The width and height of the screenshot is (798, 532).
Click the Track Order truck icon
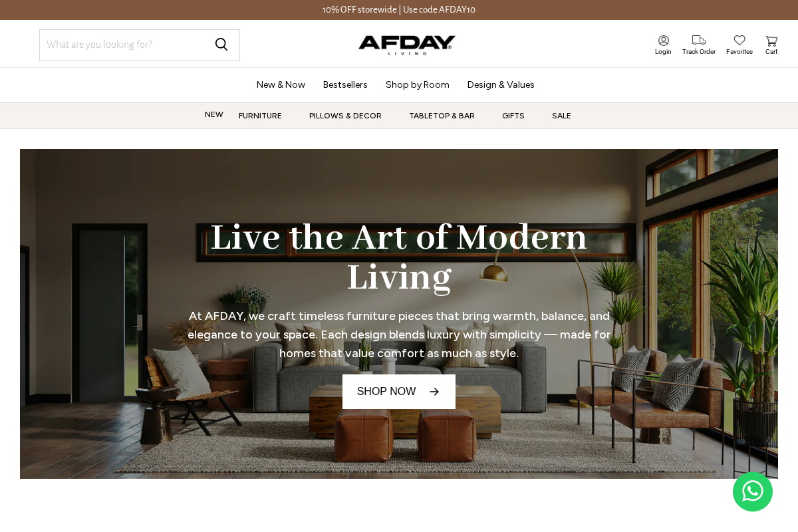tap(699, 41)
